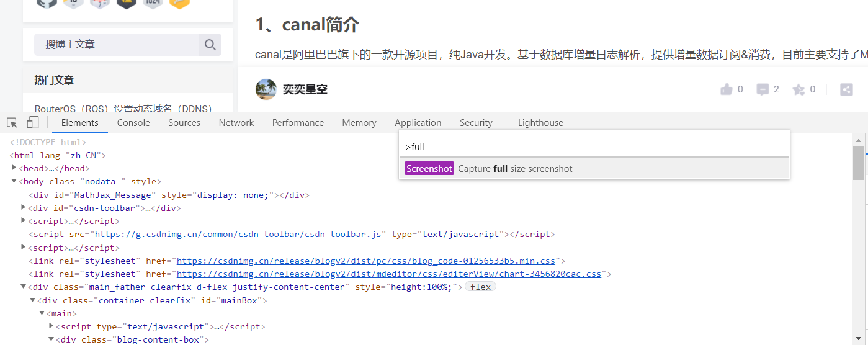Open the Network tab
Image resolution: width=868 pixels, height=345 pixels.
236,123
